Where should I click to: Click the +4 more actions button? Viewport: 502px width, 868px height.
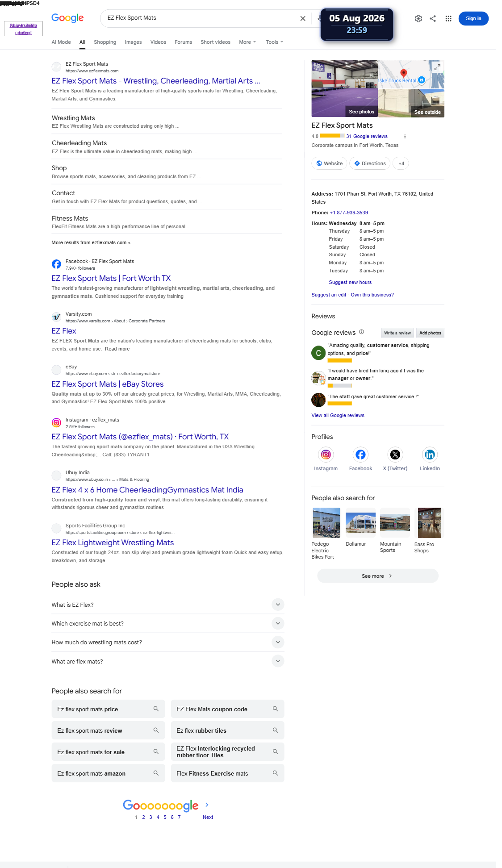(x=401, y=163)
